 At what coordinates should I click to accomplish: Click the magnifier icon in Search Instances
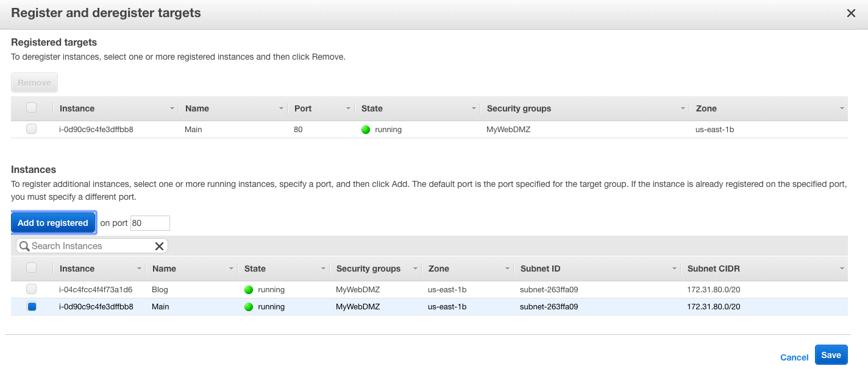pos(24,246)
